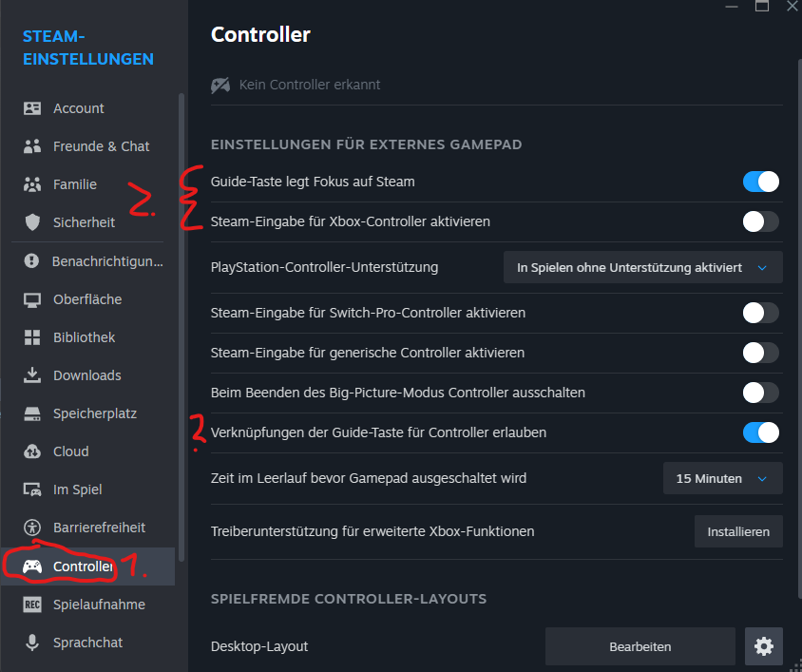This screenshot has width=802, height=672.
Task: Turn off Verknüpfungen der Guide-Taste toggle
Action: pyautogui.click(x=761, y=432)
